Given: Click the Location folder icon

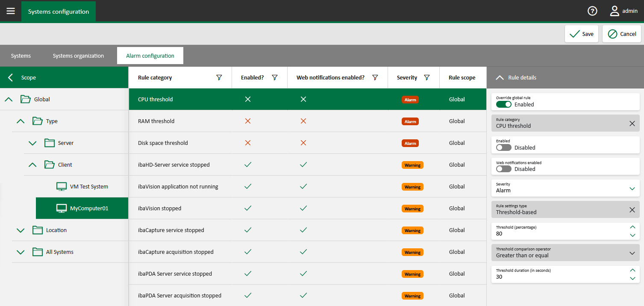Looking at the screenshot, I should (x=38, y=230).
